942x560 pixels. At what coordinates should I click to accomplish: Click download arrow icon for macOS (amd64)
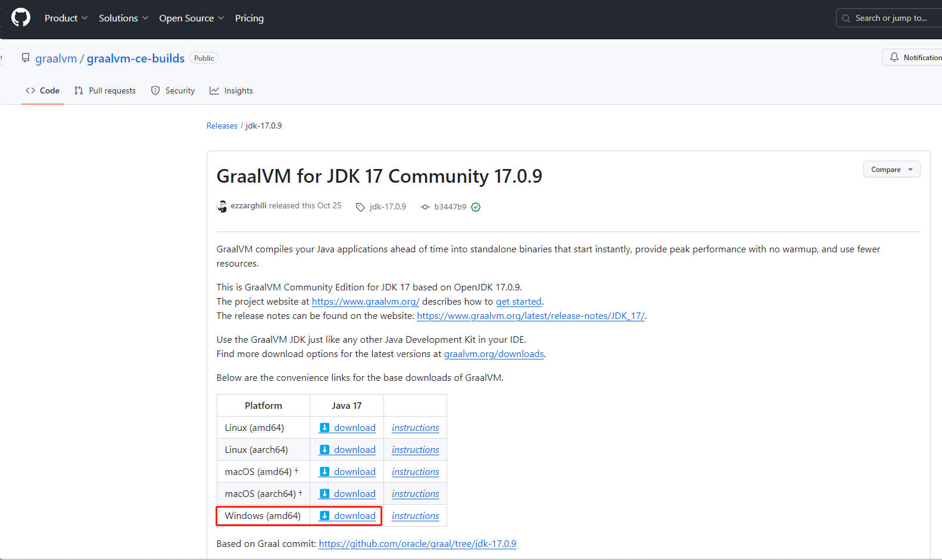tap(325, 471)
